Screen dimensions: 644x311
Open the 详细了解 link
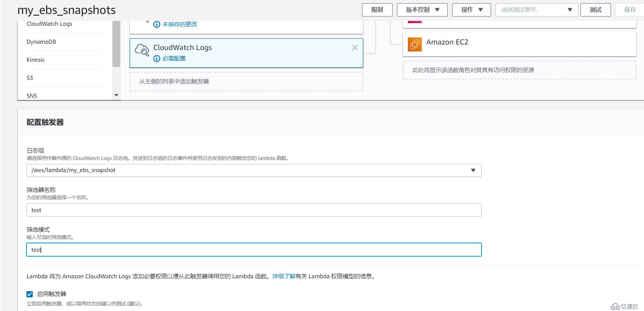pos(284,276)
